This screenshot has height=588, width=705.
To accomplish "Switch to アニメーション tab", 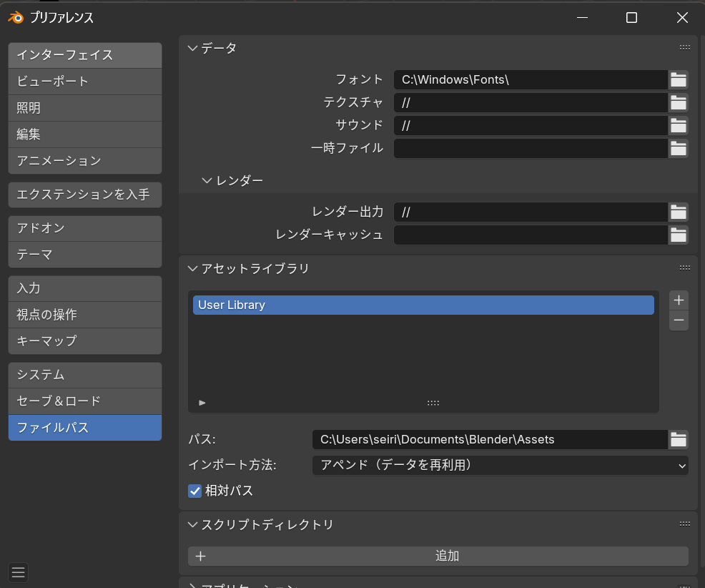I will 85,161.
